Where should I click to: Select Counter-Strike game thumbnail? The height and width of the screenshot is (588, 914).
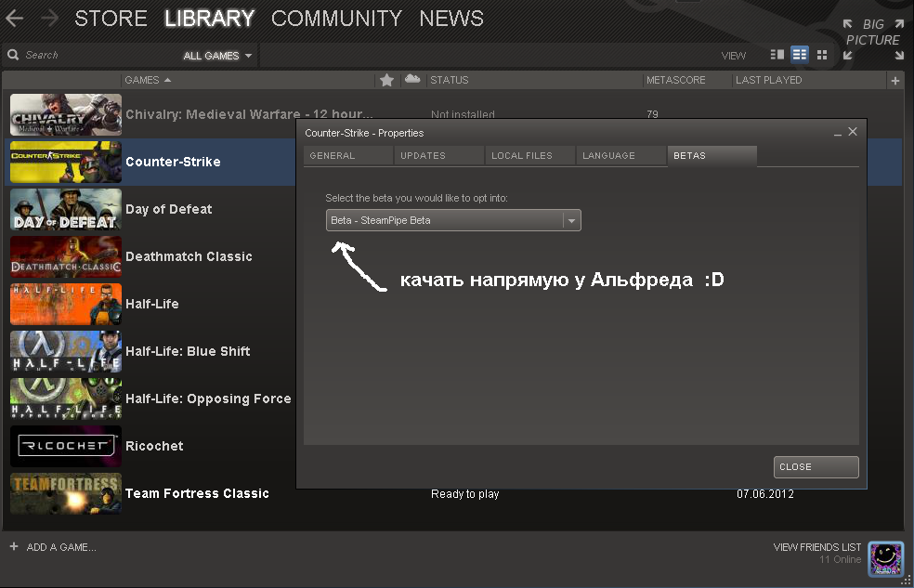66,162
